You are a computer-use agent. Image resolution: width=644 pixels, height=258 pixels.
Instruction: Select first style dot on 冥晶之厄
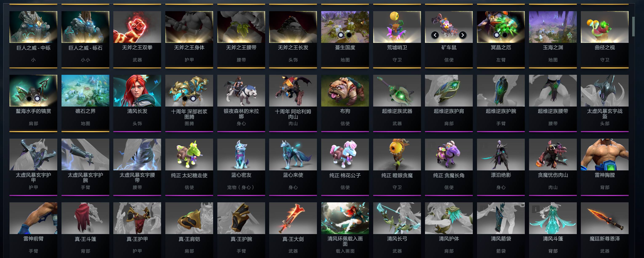pos(497,35)
